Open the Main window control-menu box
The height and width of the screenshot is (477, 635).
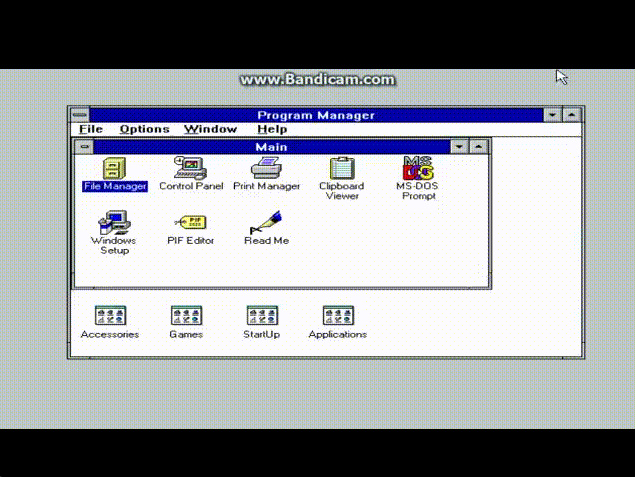(84, 147)
